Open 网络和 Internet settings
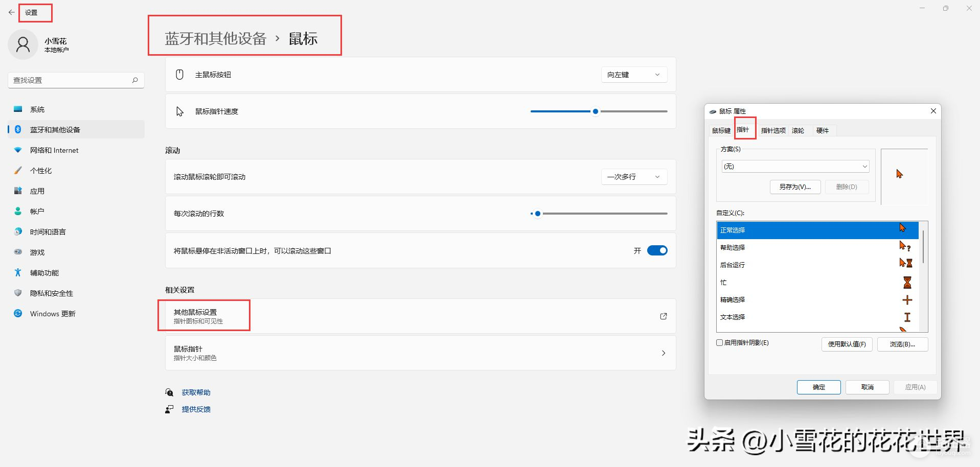Image resolution: width=980 pixels, height=467 pixels. 76,150
